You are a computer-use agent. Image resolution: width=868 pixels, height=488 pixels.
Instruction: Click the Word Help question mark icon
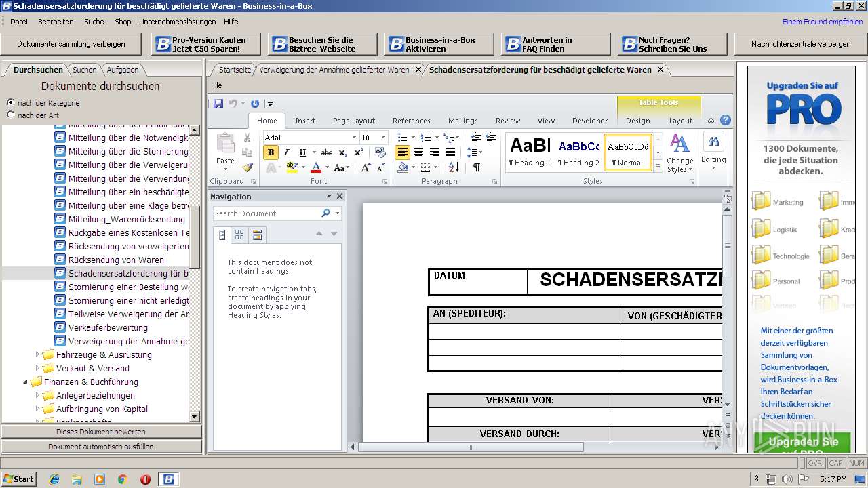pyautogui.click(x=725, y=121)
